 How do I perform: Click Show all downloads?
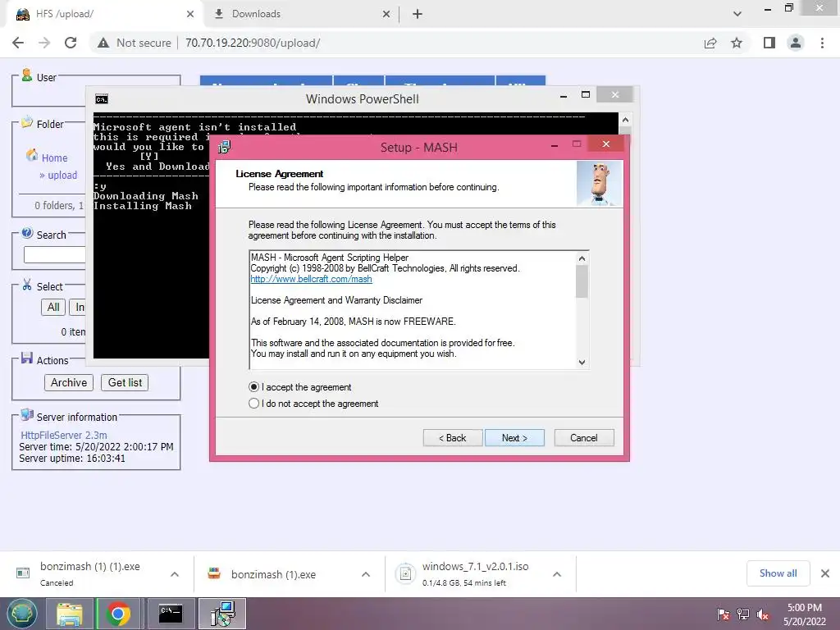click(778, 573)
